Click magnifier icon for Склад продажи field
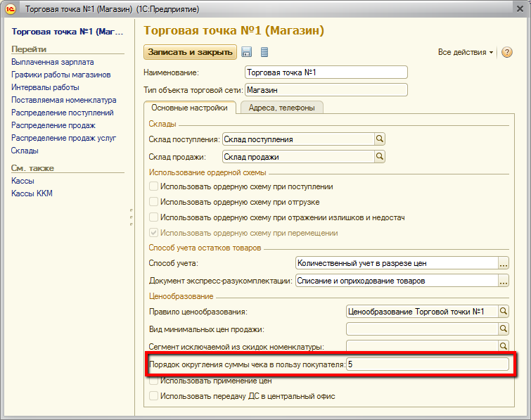 tap(380, 157)
